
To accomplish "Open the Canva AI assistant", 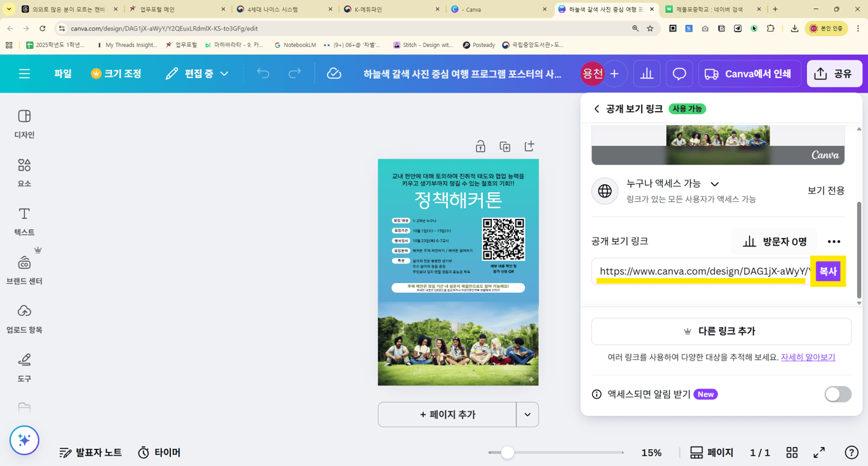I will click(24, 440).
